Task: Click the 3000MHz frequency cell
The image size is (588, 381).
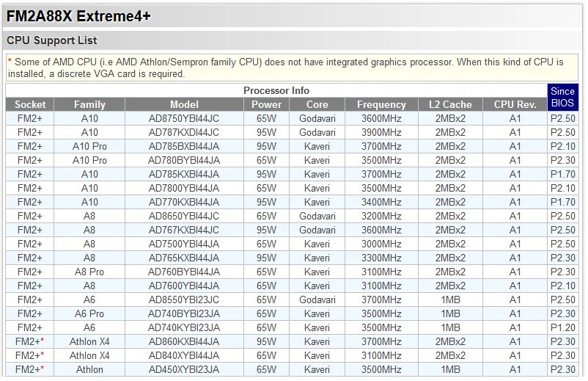Action: (x=381, y=244)
